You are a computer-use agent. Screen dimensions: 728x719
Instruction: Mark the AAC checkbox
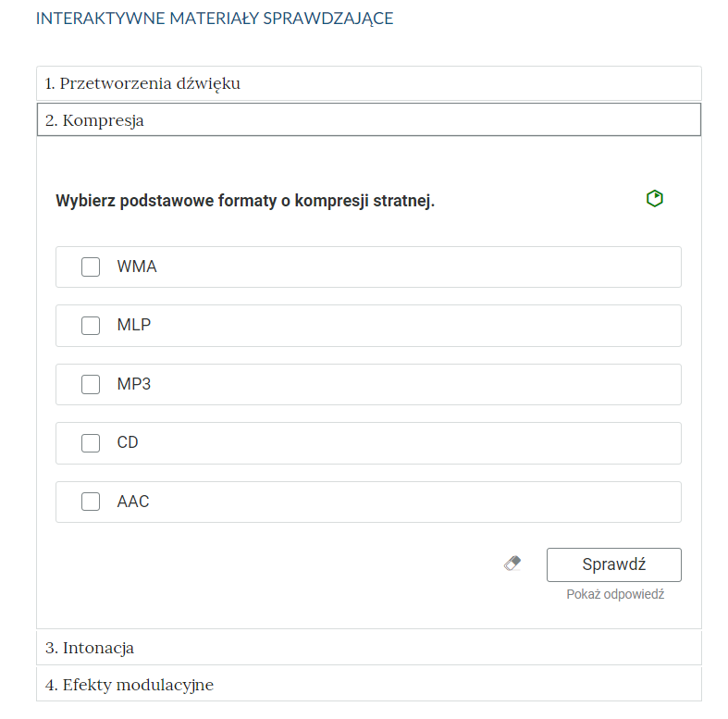91,502
